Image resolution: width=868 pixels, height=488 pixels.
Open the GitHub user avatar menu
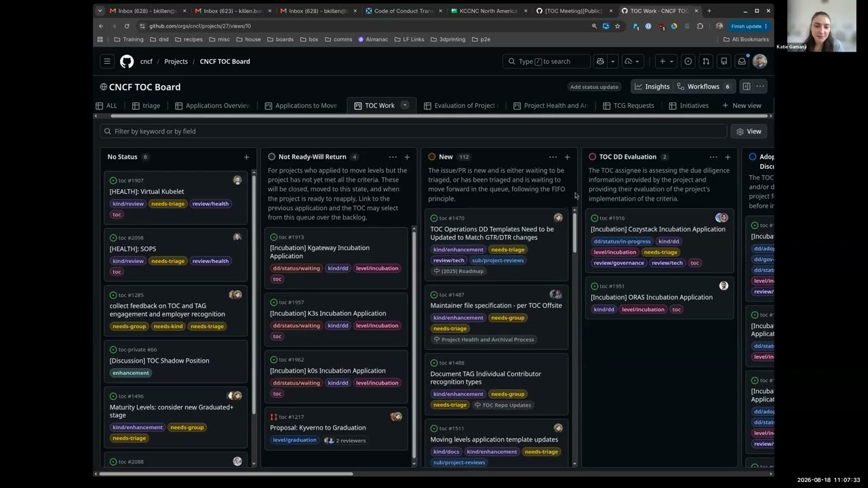click(x=759, y=62)
